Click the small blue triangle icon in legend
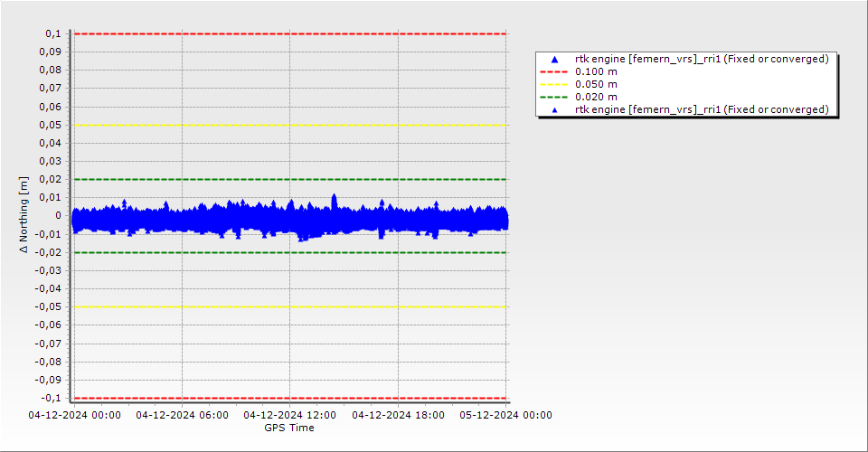Image resolution: width=868 pixels, height=452 pixels. tap(554, 109)
